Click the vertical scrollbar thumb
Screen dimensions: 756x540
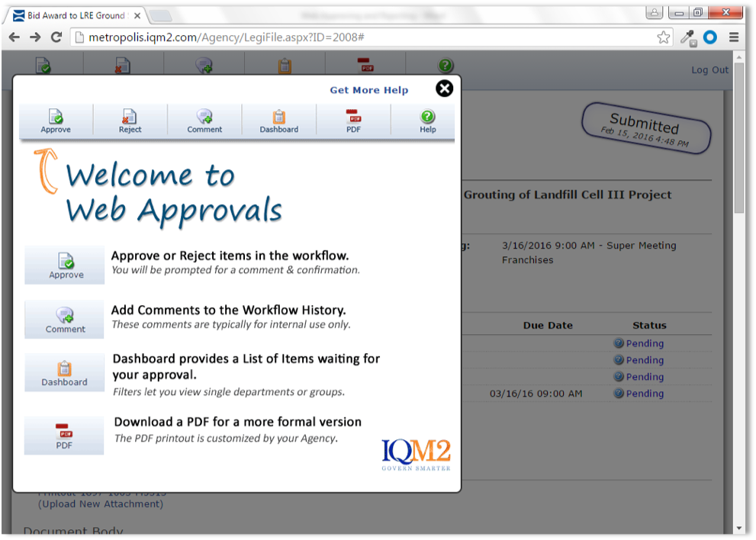pos(738,137)
